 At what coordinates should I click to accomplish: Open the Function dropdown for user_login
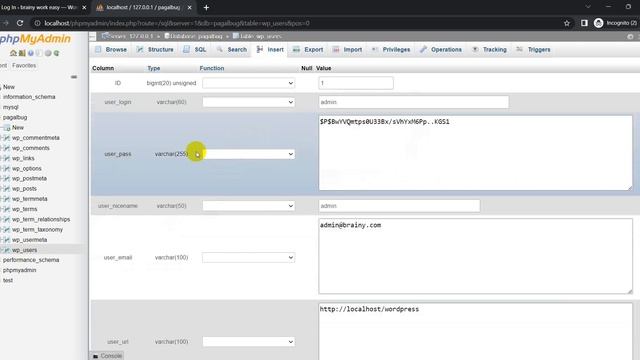249,102
